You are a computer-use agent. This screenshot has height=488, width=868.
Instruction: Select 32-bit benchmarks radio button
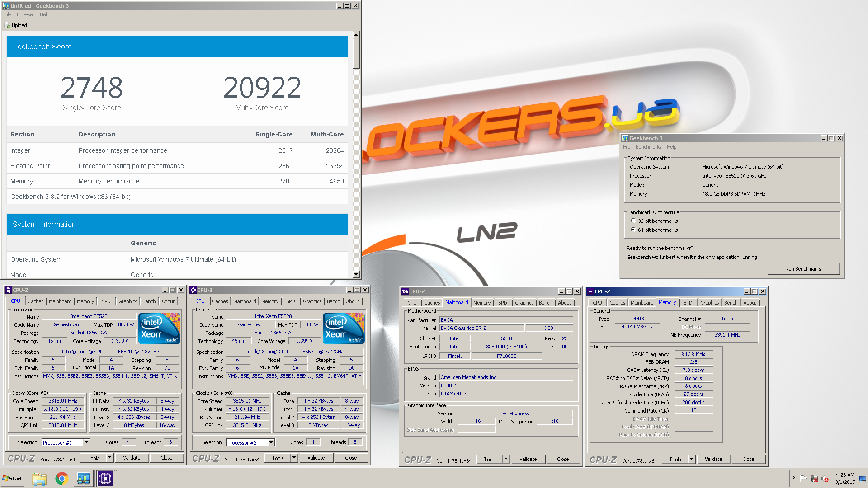point(633,221)
